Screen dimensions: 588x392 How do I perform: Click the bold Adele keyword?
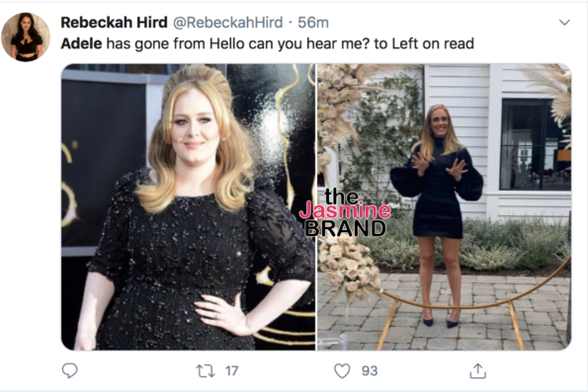[81, 43]
